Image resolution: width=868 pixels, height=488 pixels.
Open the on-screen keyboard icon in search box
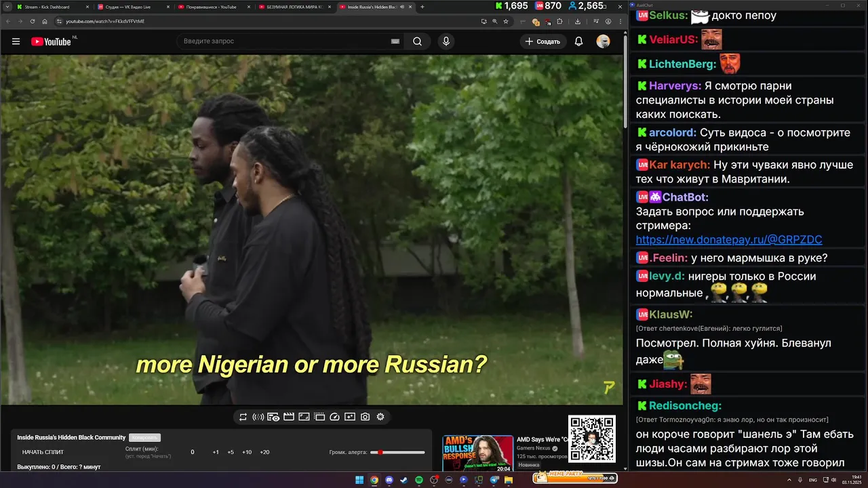(x=395, y=41)
